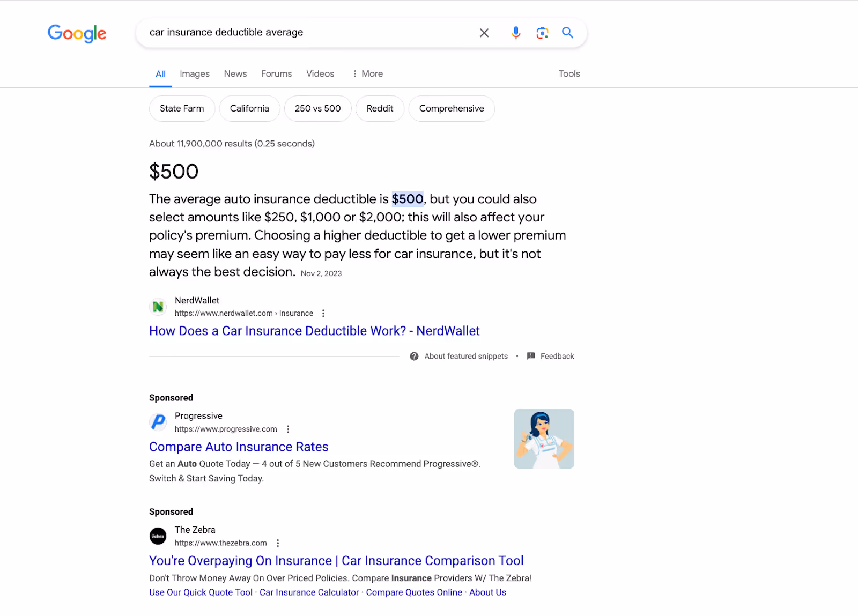Click The Zebra logo icon
The width and height of the screenshot is (858, 616).
click(158, 536)
